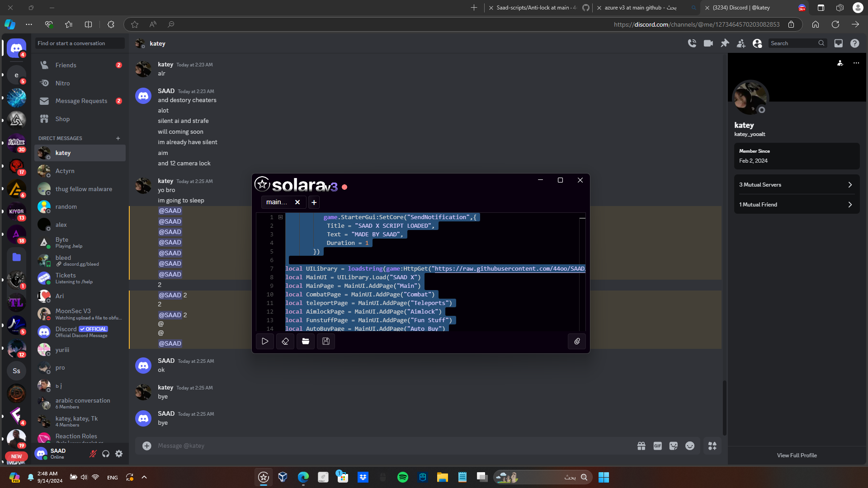The image size is (868, 488).
Task: Open Spotify from the taskbar
Action: click(x=402, y=477)
